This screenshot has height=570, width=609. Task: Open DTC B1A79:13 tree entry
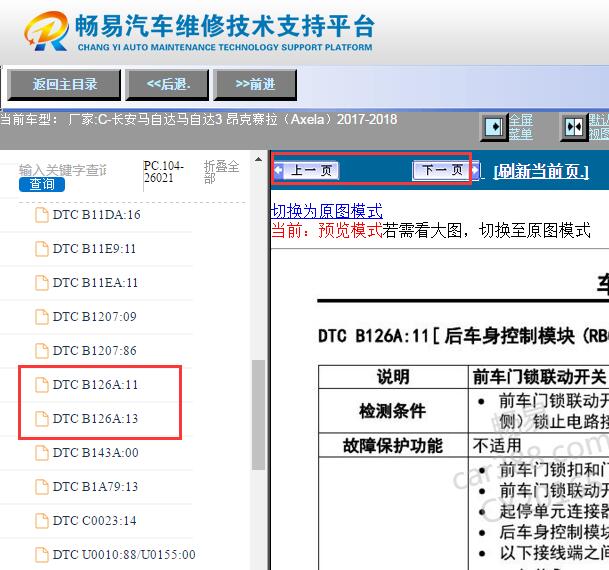[95, 487]
